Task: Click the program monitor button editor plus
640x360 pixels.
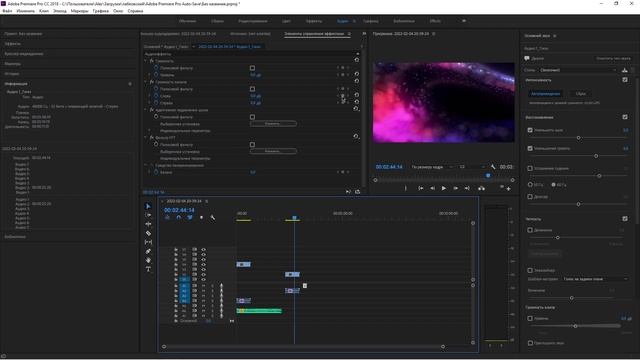Action: [509, 189]
